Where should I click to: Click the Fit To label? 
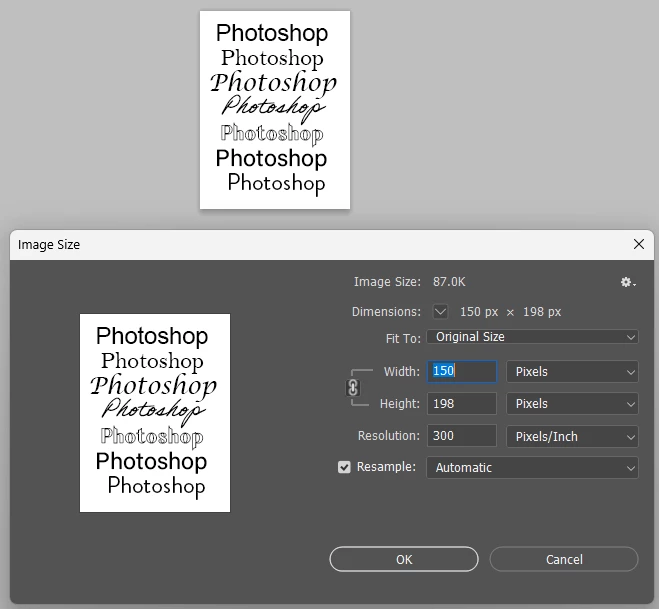click(x=403, y=338)
